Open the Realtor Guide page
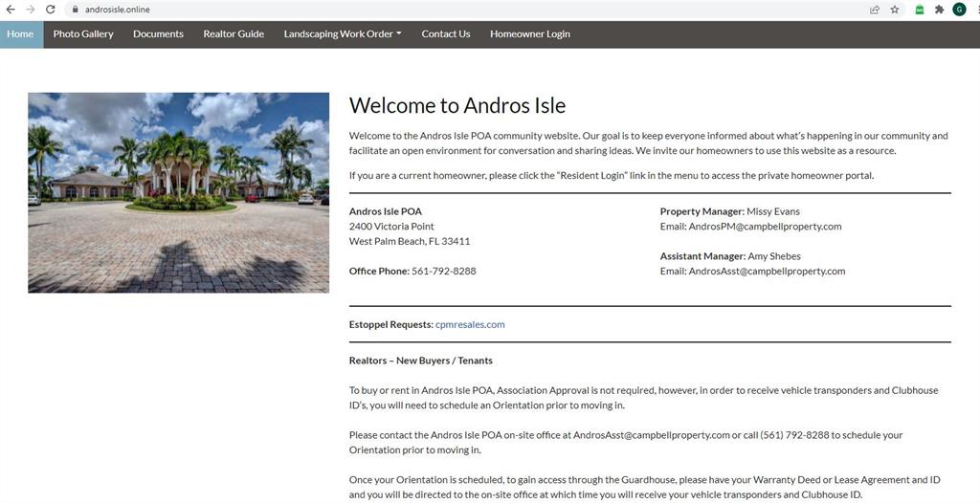This screenshot has width=980, height=503. (x=234, y=33)
